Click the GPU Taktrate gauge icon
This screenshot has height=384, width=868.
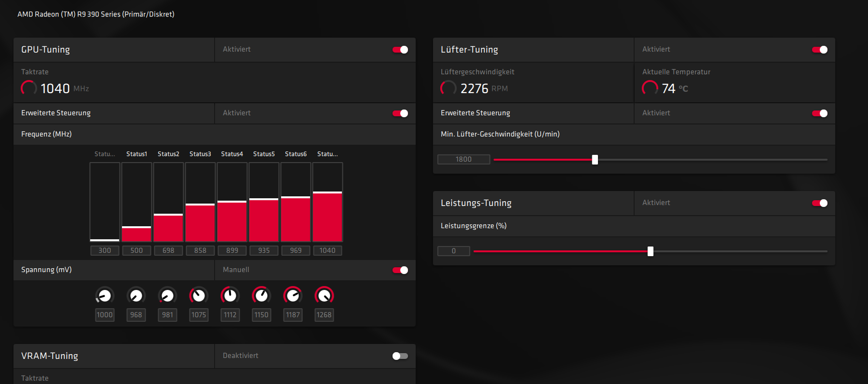[x=29, y=88]
